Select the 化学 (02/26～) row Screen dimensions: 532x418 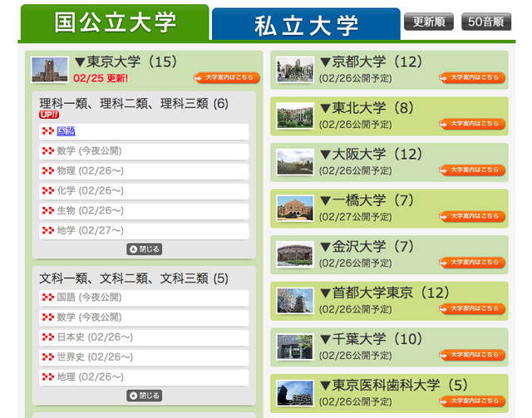coord(144,191)
